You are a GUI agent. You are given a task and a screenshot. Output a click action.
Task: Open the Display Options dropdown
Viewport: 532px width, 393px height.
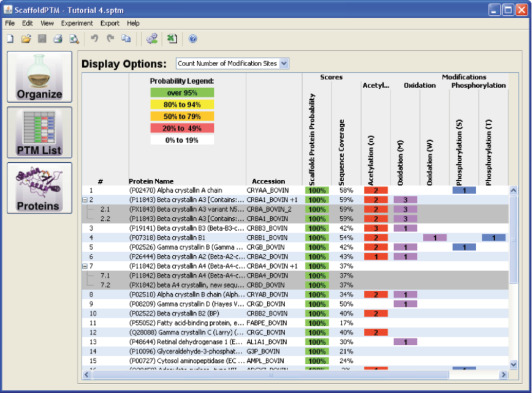point(232,63)
